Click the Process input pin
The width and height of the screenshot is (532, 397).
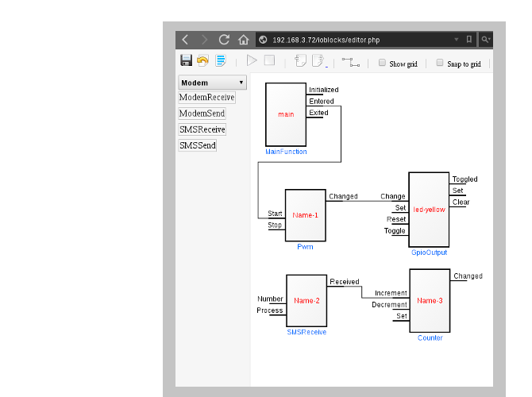click(270, 310)
